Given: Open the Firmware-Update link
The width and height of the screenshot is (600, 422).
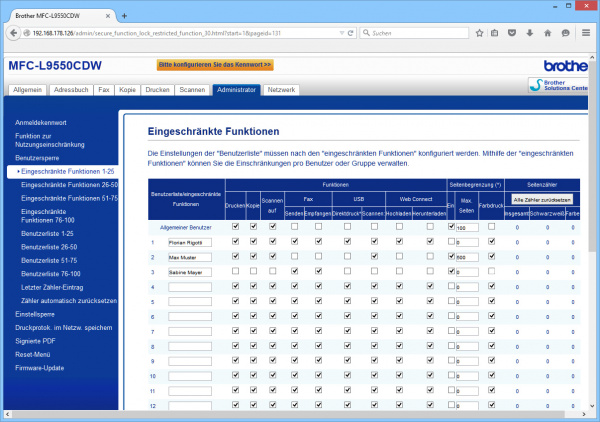Looking at the screenshot, I should (40, 368).
